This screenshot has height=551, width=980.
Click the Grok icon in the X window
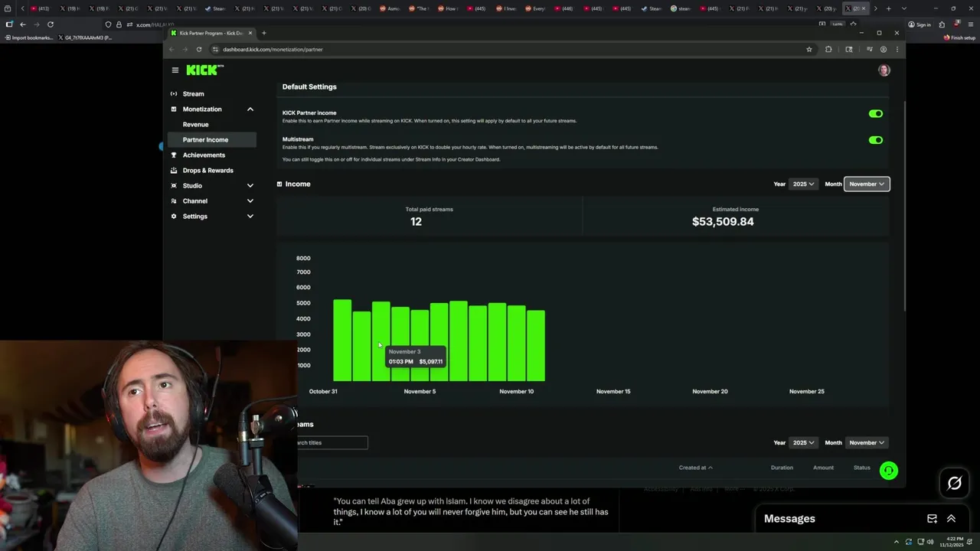(x=954, y=483)
